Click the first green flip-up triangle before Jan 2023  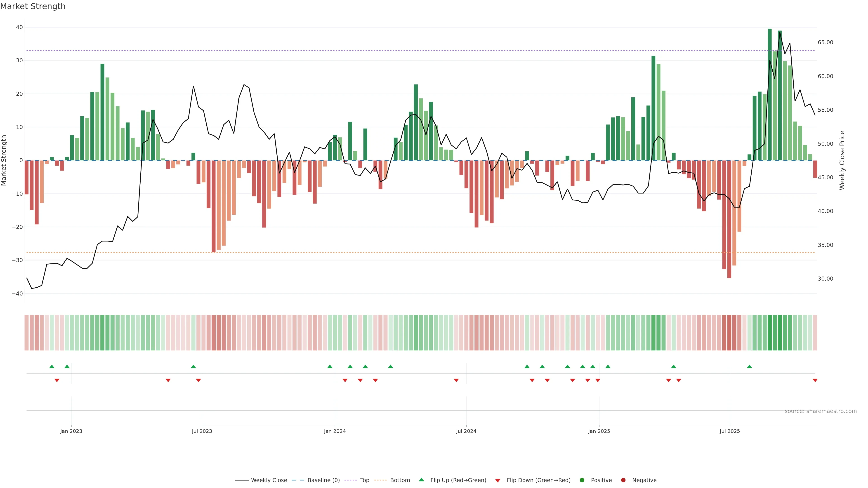[x=52, y=366]
